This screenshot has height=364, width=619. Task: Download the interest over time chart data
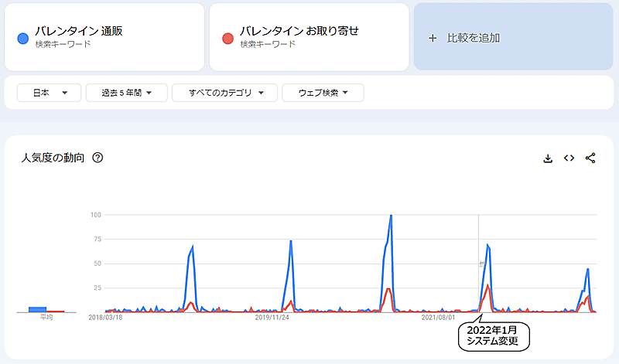point(548,158)
